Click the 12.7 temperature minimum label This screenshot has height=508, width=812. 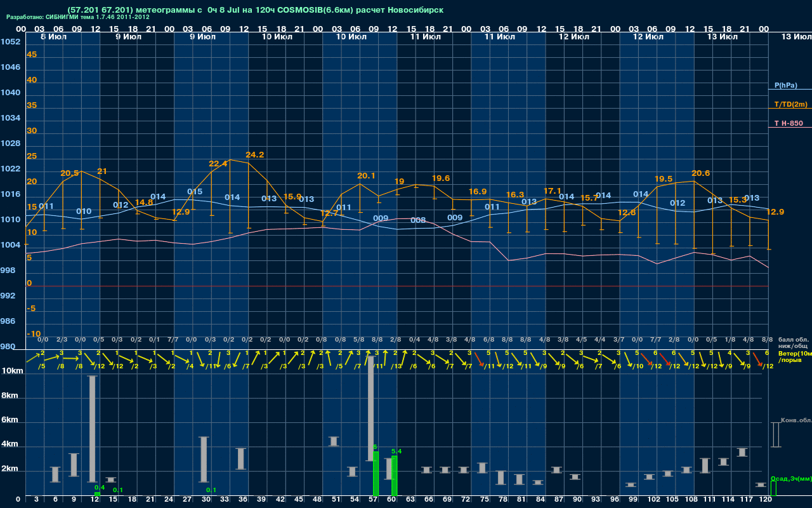tap(329, 213)
